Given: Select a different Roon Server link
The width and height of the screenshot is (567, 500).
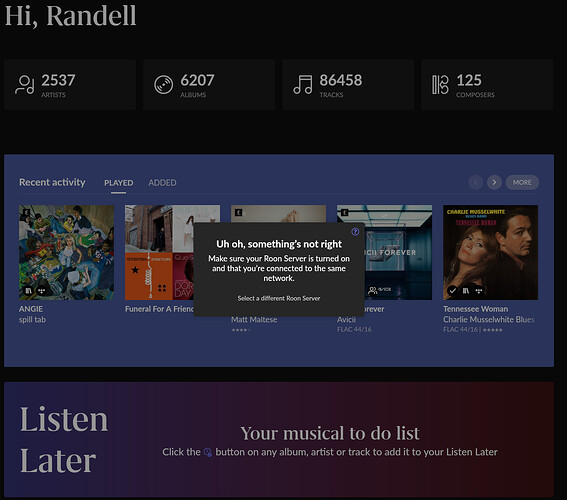Looking at the screenshot, I should coord(279,298).
